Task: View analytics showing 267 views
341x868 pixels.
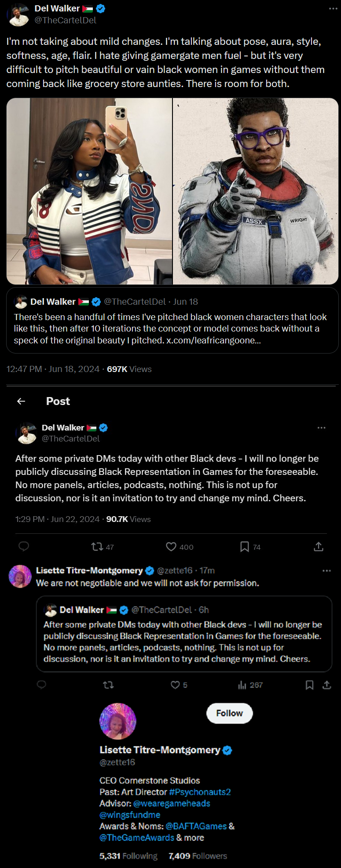Action: [242, 685]
